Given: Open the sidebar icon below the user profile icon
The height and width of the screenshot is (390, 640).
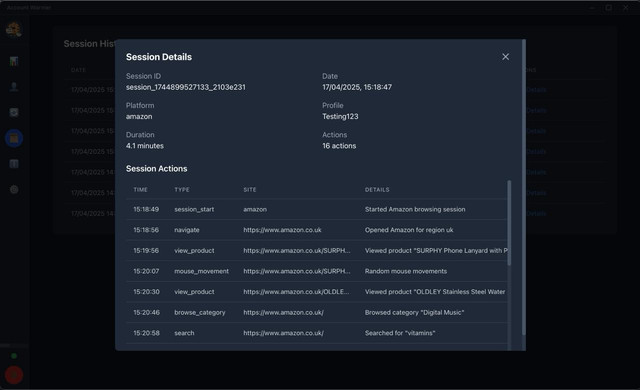Looking at the screenshot, I should [x=14, y=112].
